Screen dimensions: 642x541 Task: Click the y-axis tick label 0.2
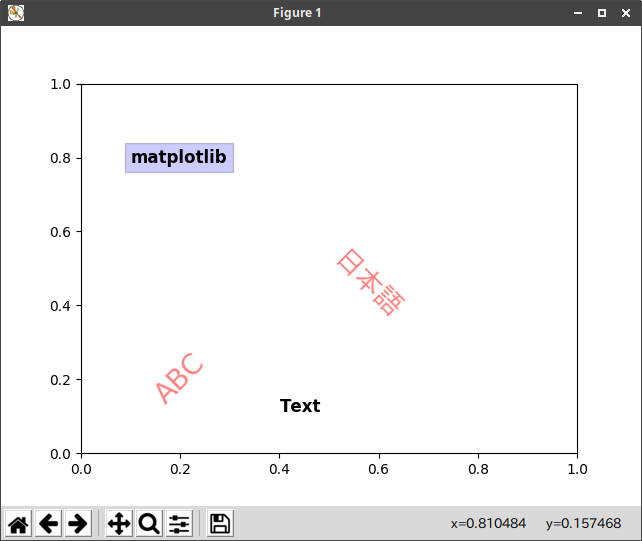61,380
